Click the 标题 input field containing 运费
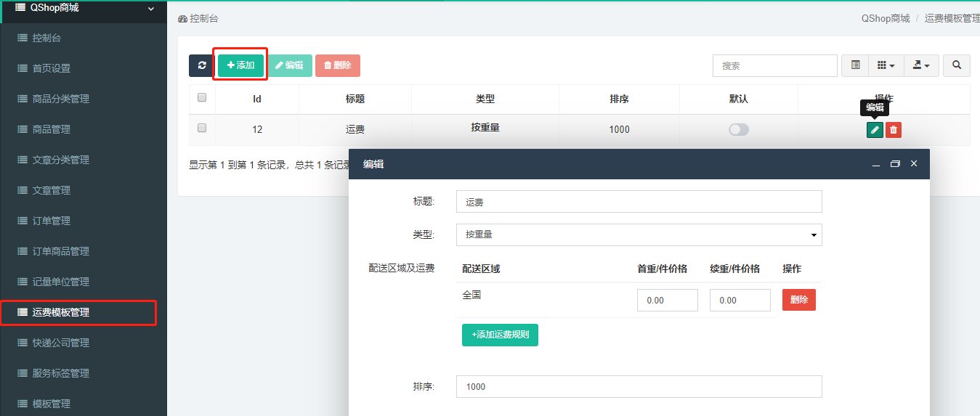This screenshot has height=416, width=980. (x=639, y=202)
